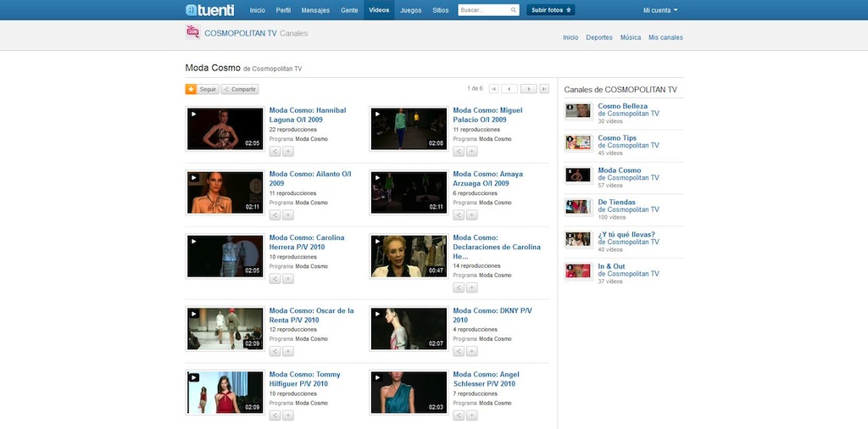
Task: Open the Sitios menu item
Action: click(441, 10)
